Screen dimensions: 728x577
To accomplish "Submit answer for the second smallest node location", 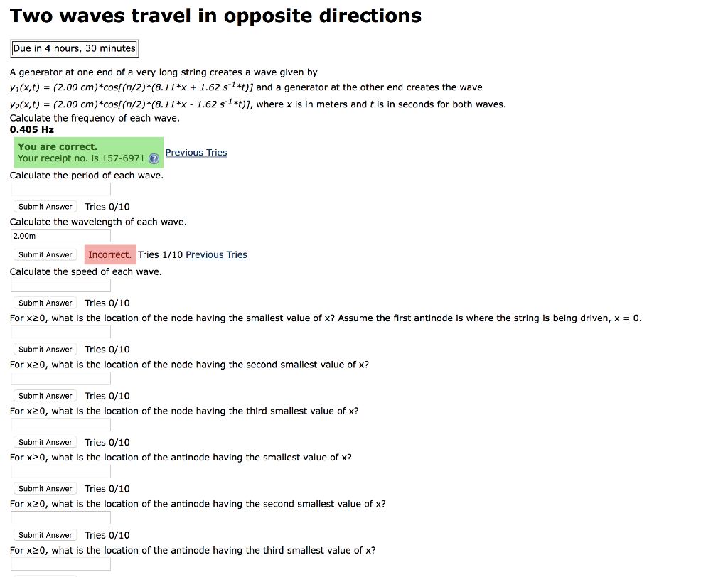I will (44, 395).
